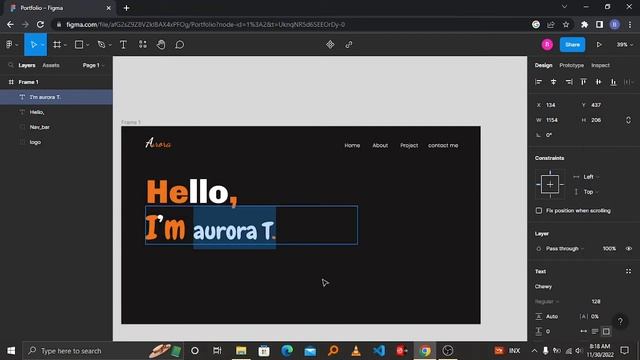Bookmark this page star icon

coord(566,24)
